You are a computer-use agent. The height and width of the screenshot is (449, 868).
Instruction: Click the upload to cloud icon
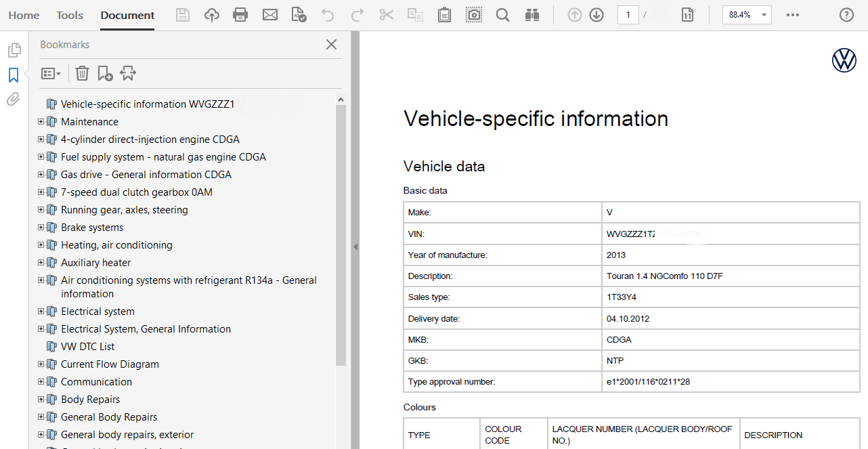coord(212,15)
